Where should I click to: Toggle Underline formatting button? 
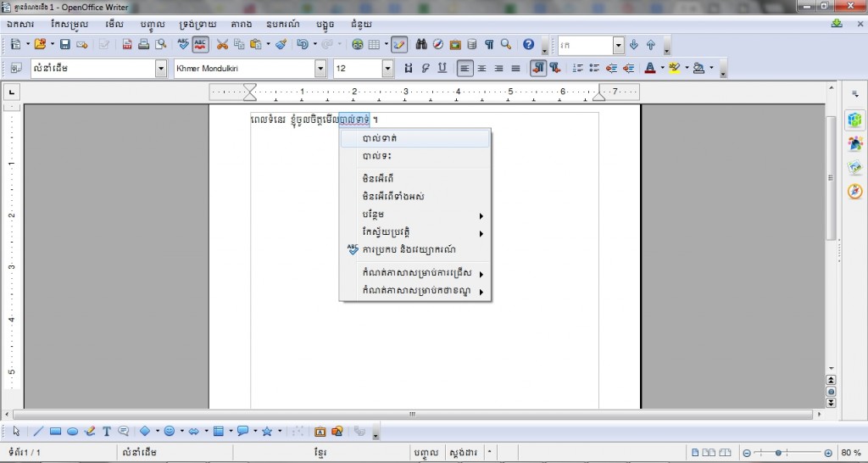tap(442, 68)
